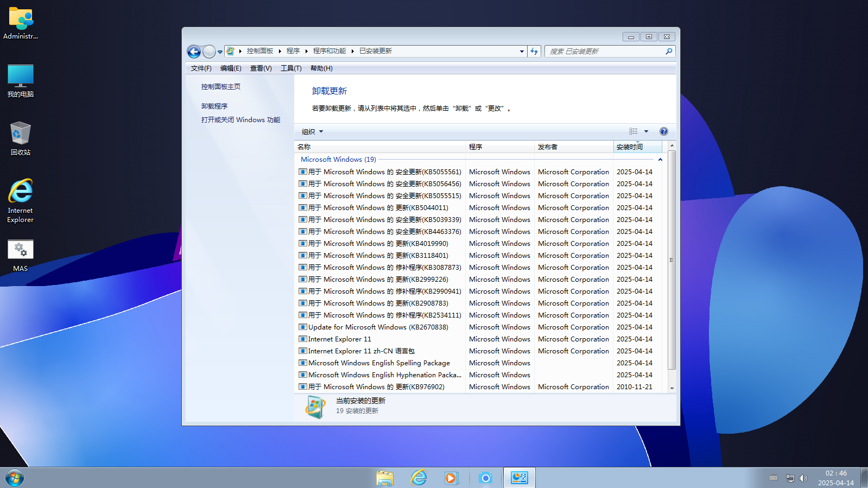Select 我的电脑 desktop icon
The height and width of the screenshot is (488, 868).
pos(21,81)
